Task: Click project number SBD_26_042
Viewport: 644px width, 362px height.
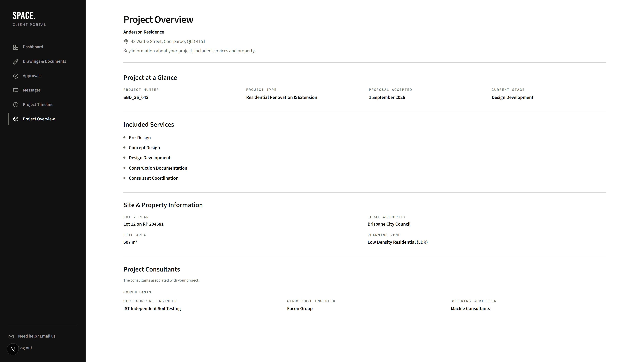Action: click(x=136, y=97)
